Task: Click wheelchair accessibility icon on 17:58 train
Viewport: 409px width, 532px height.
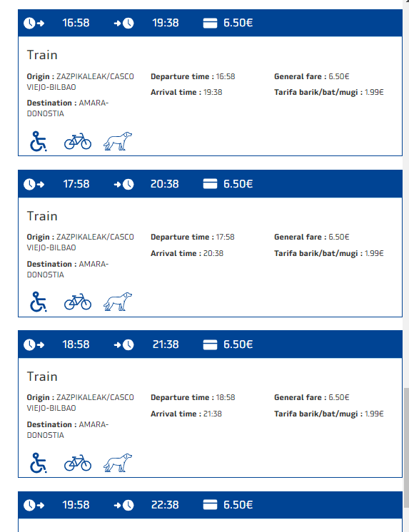Action: tap(39, 302)
